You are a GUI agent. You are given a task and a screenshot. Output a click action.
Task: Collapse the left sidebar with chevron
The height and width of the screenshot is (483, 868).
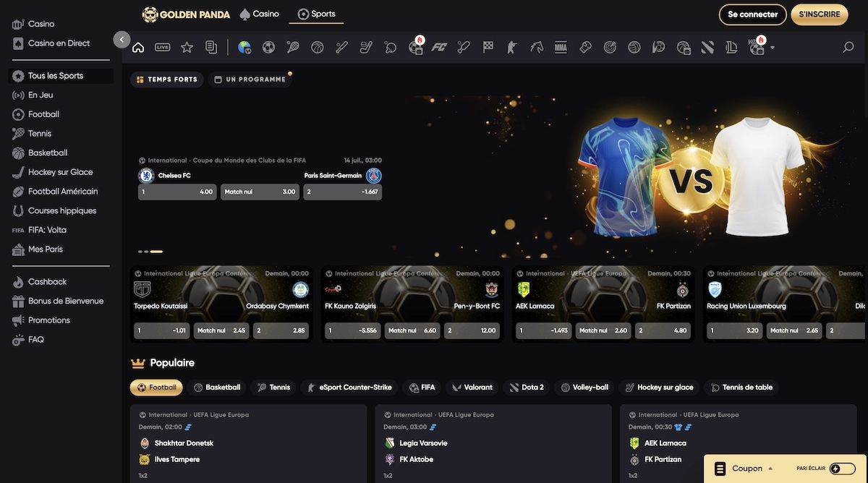click(x=122, y=40)
